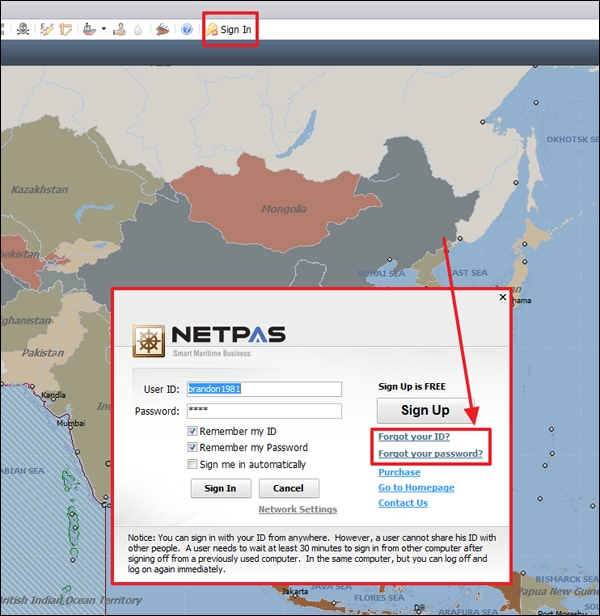Viewport: 600px width, 616px height.
Task: Click the sinking ship toolbar icon
Action: 162,29
